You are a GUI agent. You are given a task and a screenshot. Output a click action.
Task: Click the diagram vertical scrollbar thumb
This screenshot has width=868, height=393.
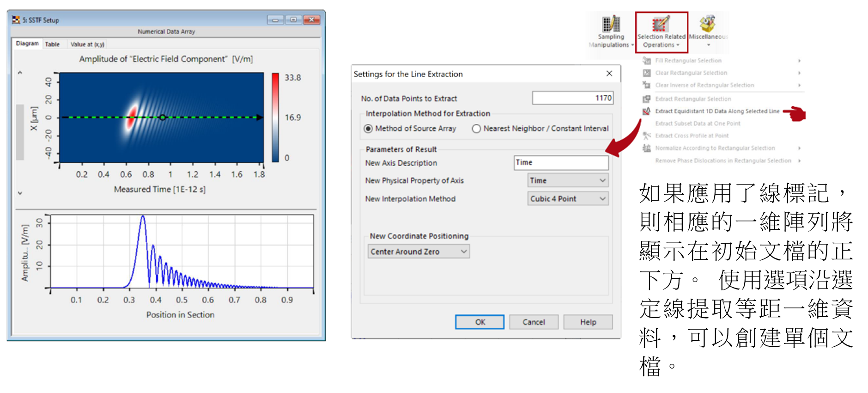(x=20, y=132)
